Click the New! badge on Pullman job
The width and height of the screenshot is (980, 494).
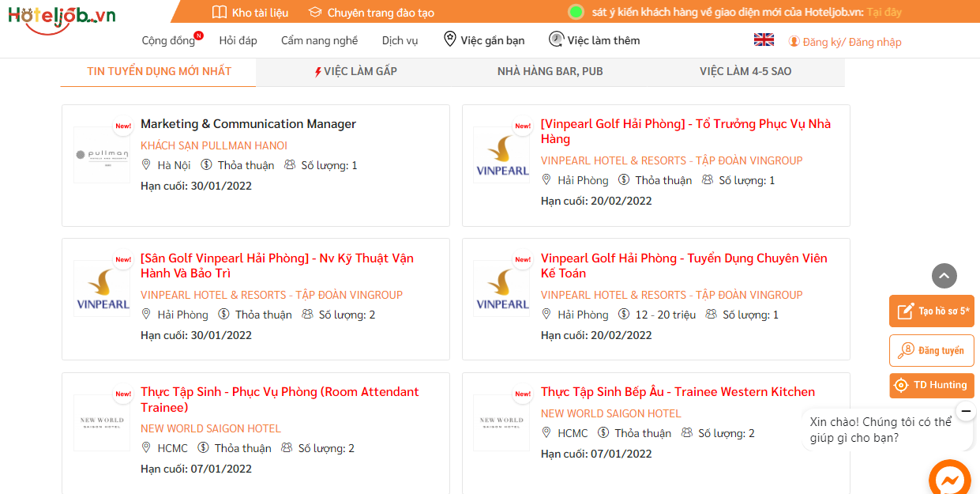click(123, 126)
